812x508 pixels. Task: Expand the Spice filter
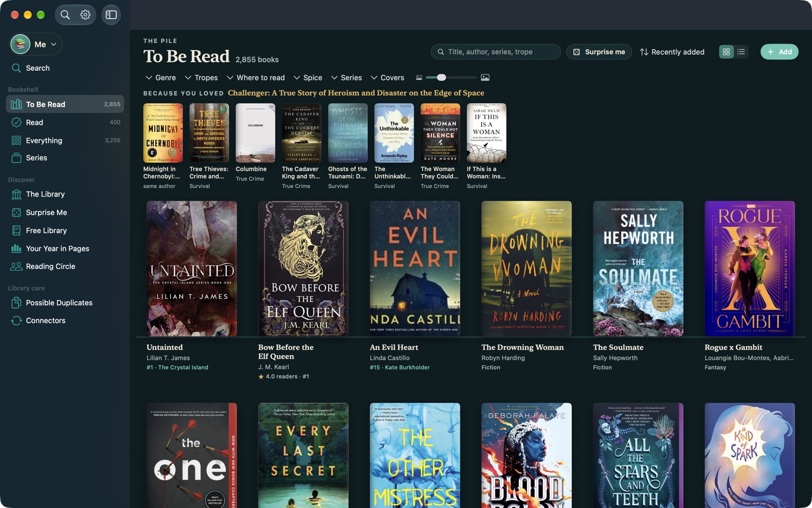tap(308, 78)
